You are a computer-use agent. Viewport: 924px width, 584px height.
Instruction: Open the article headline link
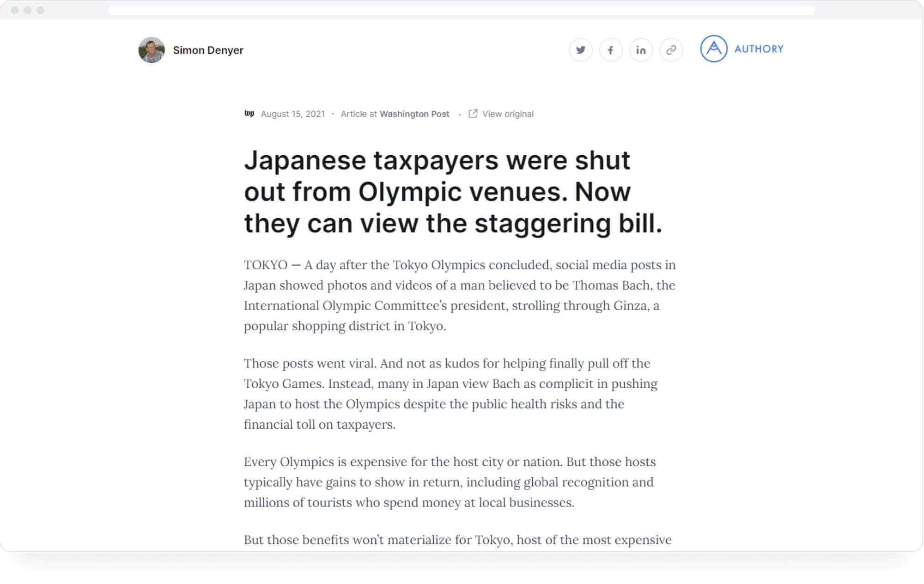pos(454,192)
